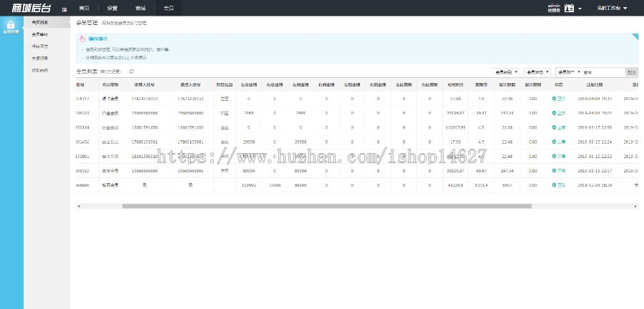
Task: Click the 可用积分 value 20199.87
Action: click(455, 113)
